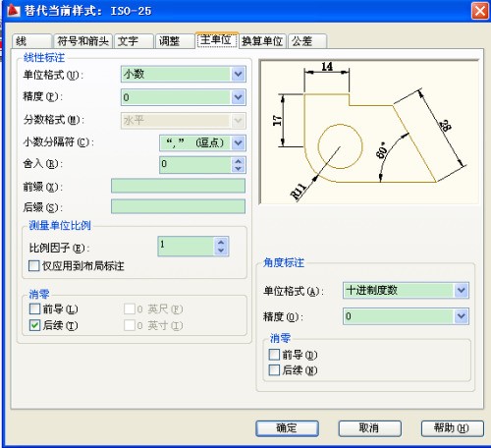
Task: Click disabled 分数格式 dropdown showing 水平
Action: point(184,121)
